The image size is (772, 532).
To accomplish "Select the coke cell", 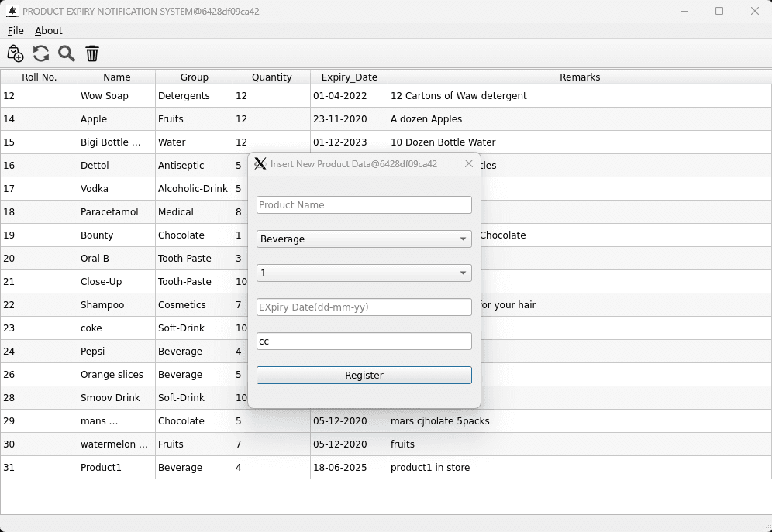I will 117,328.
